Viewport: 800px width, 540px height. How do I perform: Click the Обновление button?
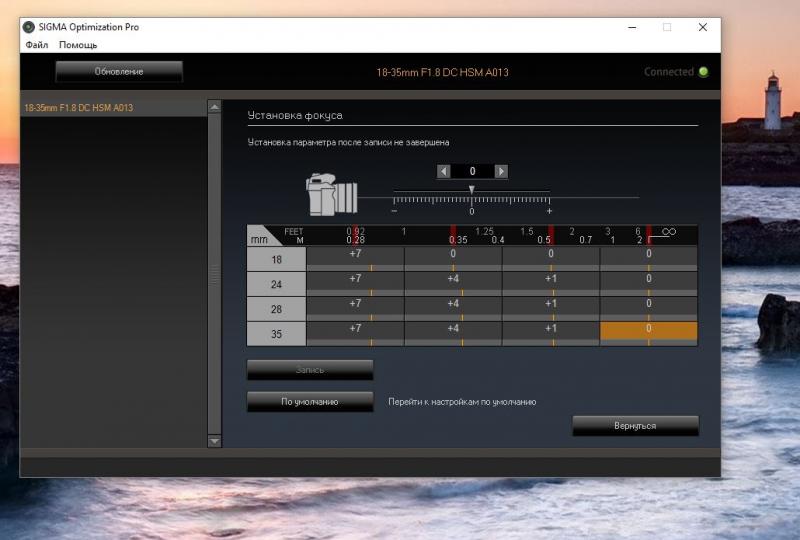(x=119, y=71)
